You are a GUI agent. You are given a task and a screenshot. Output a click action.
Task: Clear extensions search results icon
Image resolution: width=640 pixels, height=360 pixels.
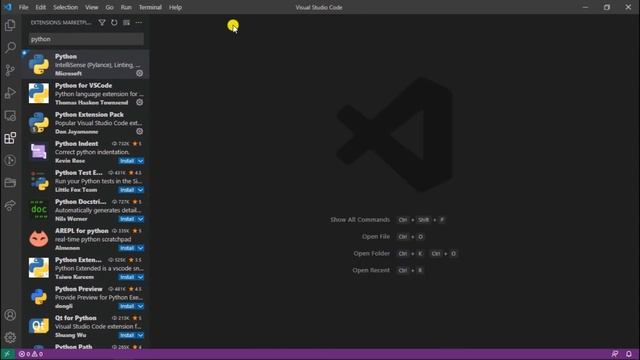tap(127, 23)
